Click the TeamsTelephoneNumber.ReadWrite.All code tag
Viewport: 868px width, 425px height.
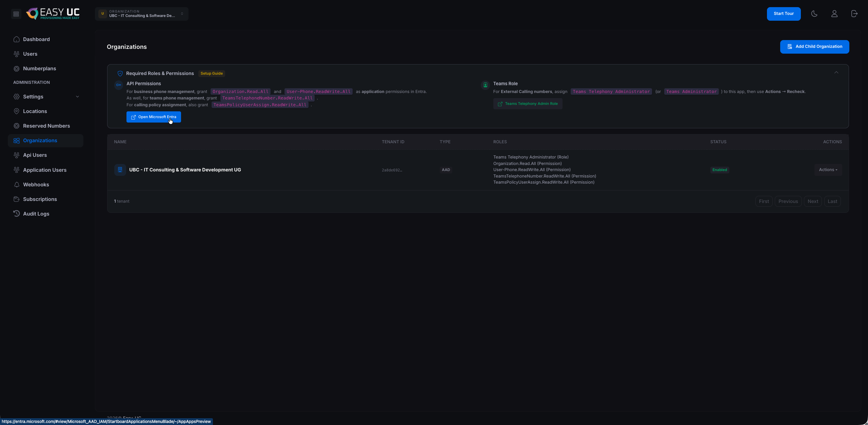[x=268, y=98]
